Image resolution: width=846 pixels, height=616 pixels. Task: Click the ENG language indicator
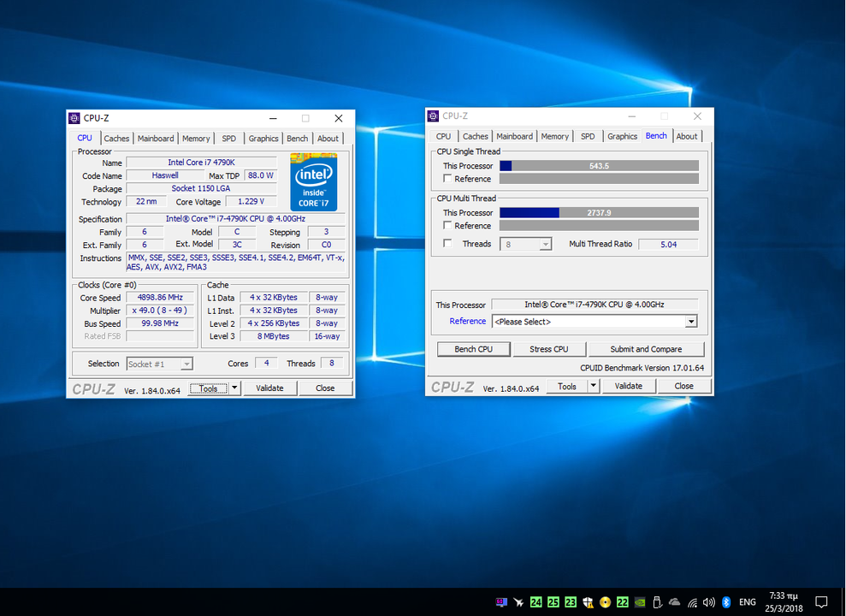click(x=748, y=602)
